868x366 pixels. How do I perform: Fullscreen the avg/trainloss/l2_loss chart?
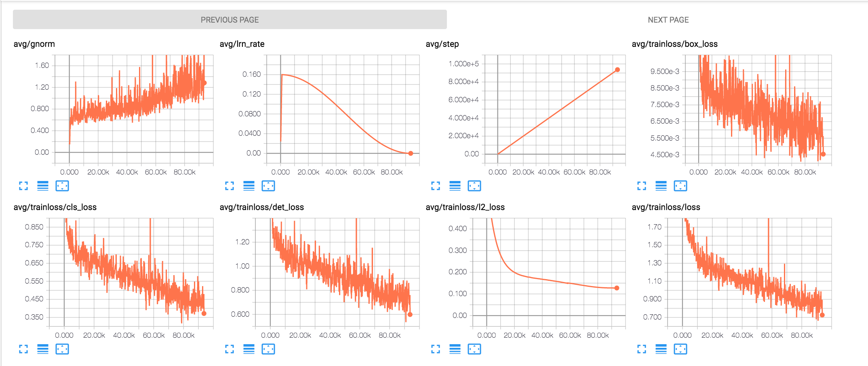click(x=435, y=349)
